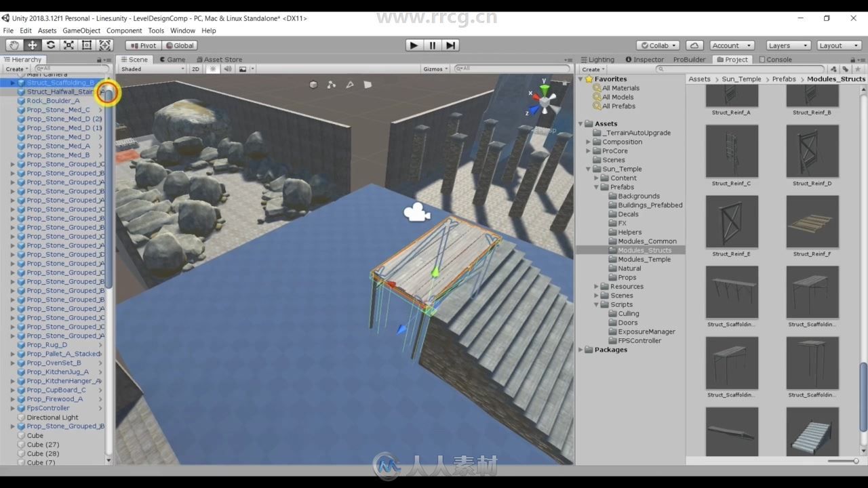This screenshot has width=868, height=488.
Task: Click Prefabs in the breadcrumb path
Action: pos(784,79)
